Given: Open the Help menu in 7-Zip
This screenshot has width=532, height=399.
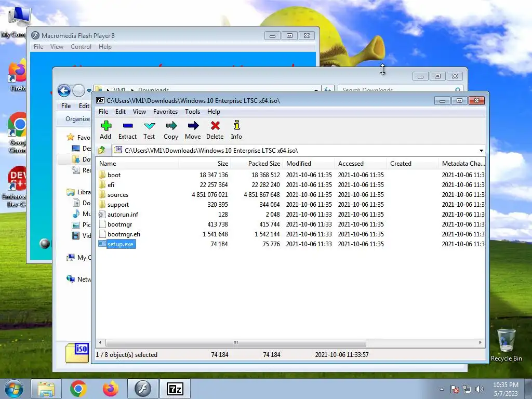Looking at the screenshot, I should tap(214, 112).
